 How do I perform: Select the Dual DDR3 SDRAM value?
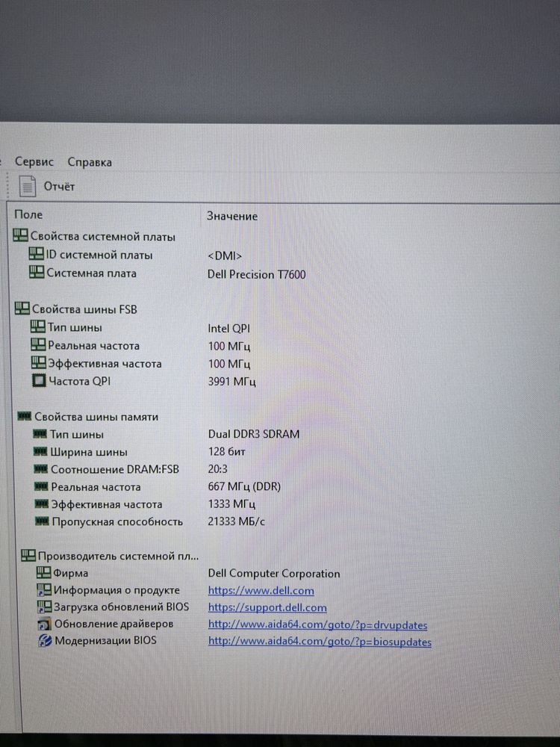pos(254,434)
